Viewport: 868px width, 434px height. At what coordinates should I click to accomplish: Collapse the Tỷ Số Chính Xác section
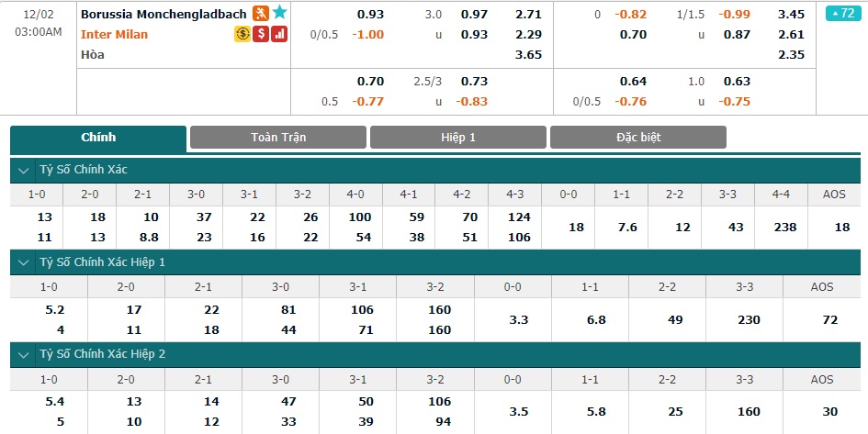[x=23, y=171]
